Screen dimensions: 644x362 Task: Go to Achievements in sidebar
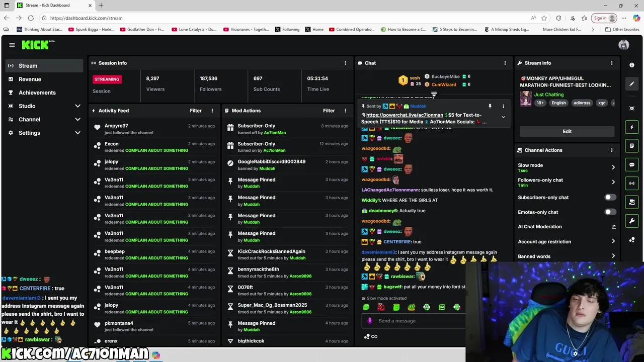(44, 93)
